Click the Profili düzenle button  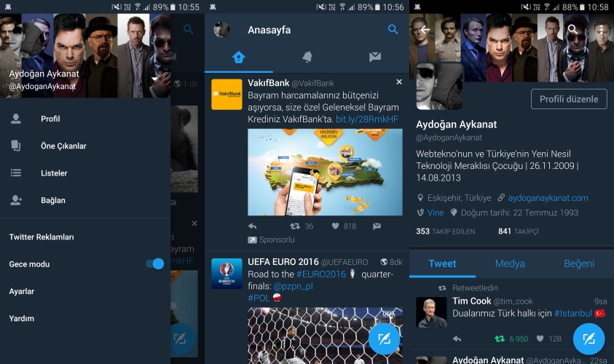(569, 99)
